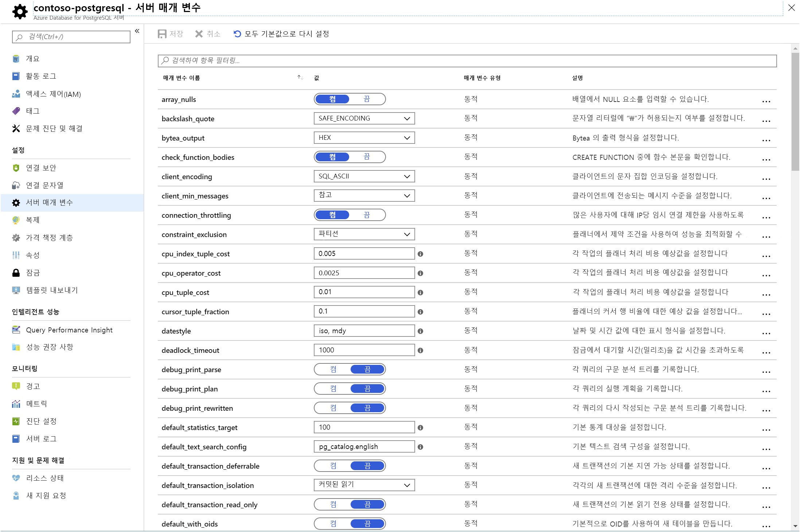The height and width of the screenshot is (532, 800).
Task: Open Query Performance Insight menu item
Action: tap(69, 330)
